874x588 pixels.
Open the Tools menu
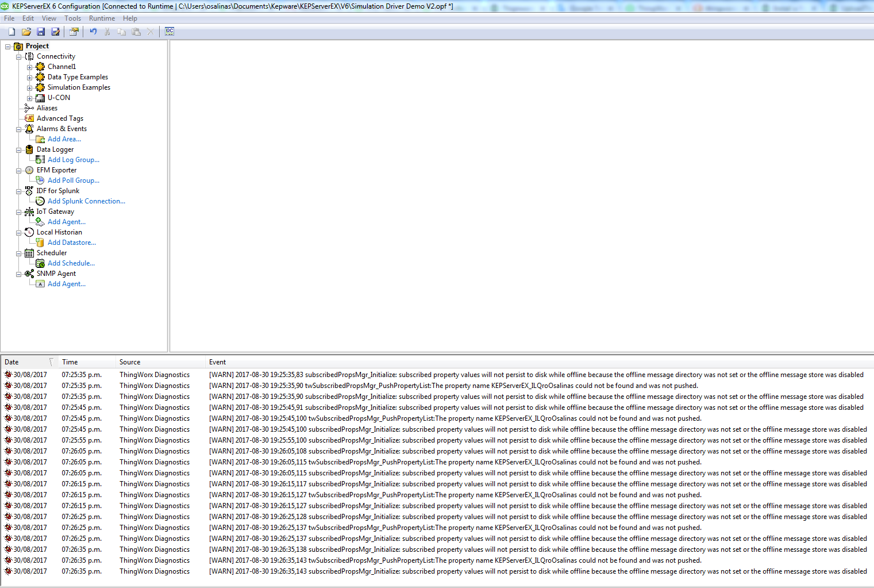pyautogui.click(x=72, y=18)
